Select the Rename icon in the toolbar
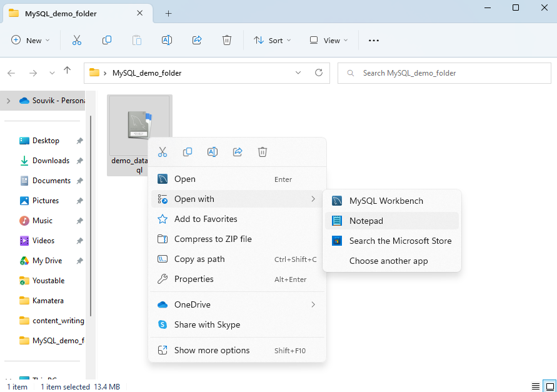The width and height of the screenshot is (557, 392). [x=166, y=40]
